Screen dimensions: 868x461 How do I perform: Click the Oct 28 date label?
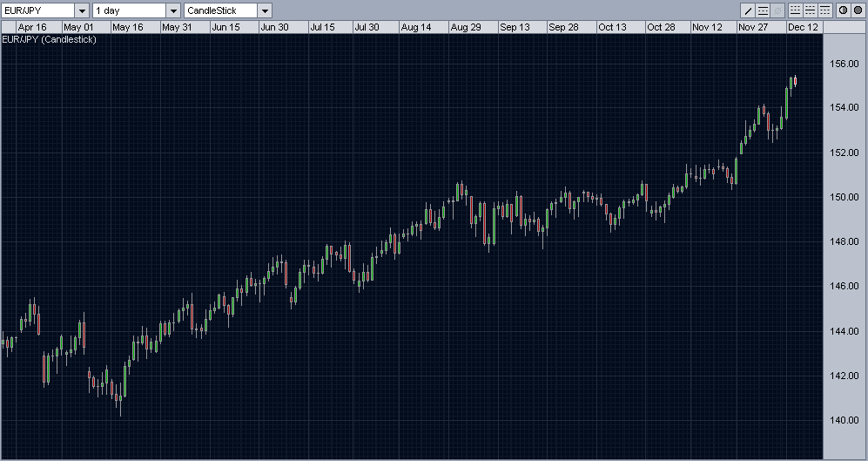pyautogui.click(x=661, y=27)
